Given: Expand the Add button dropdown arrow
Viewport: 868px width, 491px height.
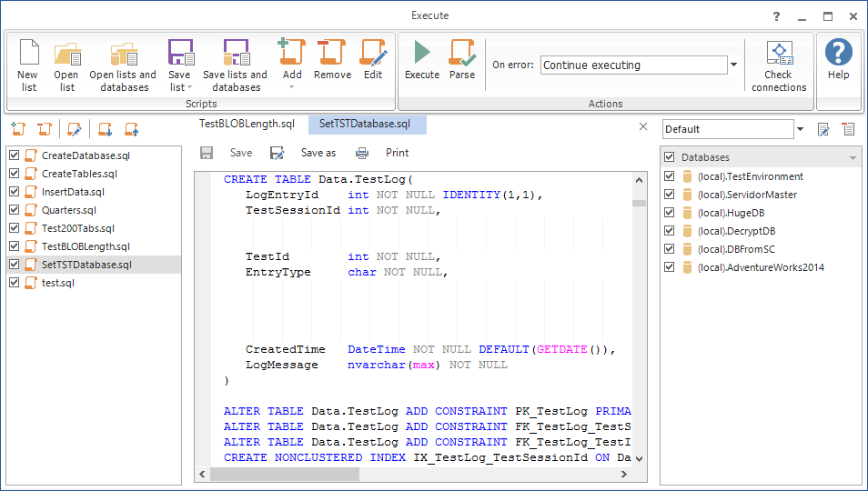Looking at the screenshot, I should point(292,87).
